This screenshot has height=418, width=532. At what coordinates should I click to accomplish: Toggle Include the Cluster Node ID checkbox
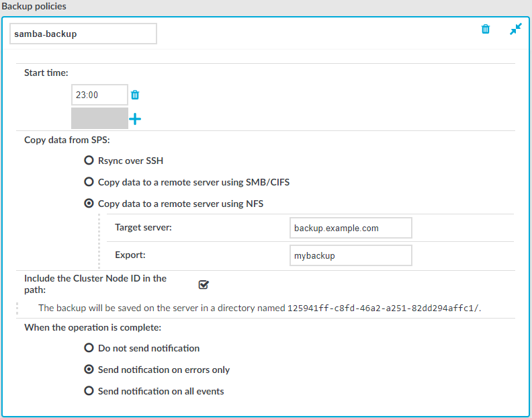[x=204, y=284]
